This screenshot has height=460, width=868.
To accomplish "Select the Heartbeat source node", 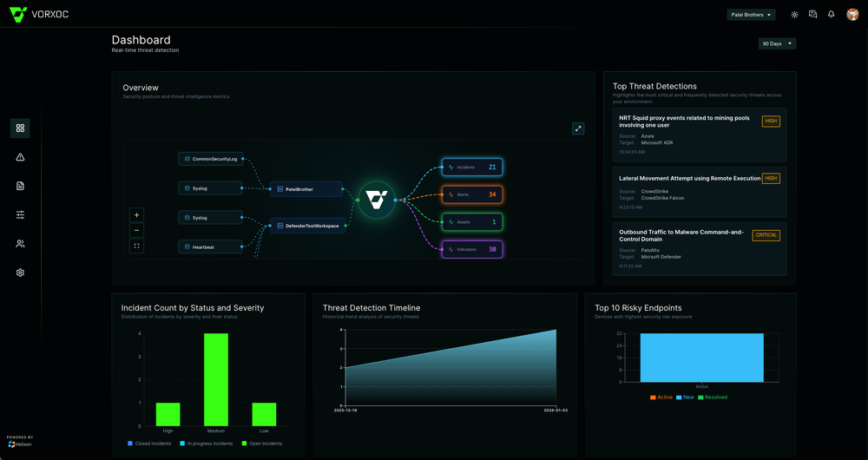I will [210, 246].
